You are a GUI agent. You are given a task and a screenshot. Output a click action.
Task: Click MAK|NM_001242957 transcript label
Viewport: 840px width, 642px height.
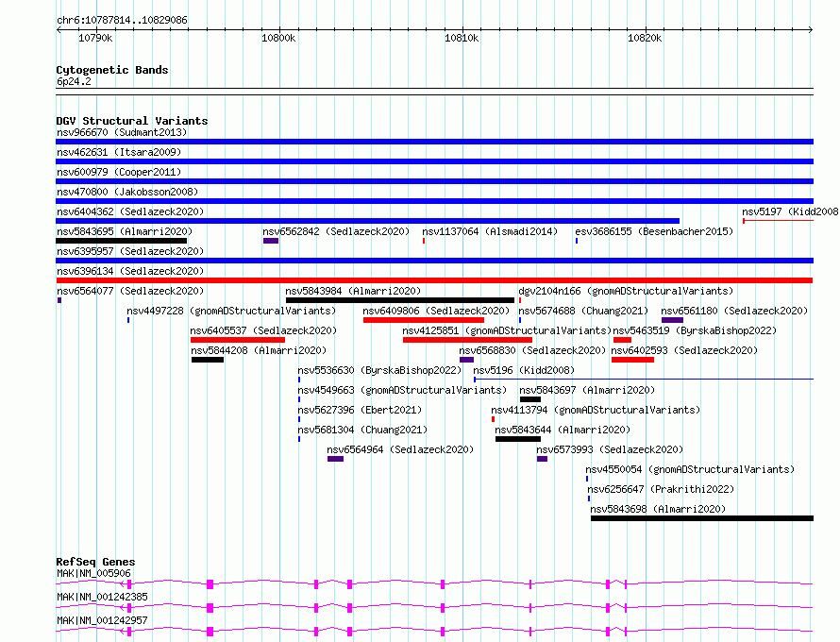(x=102, y=620)
